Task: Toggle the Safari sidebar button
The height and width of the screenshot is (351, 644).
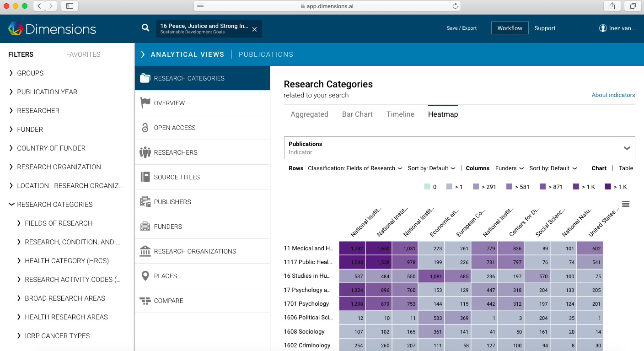Action: (x=70, y=6)
